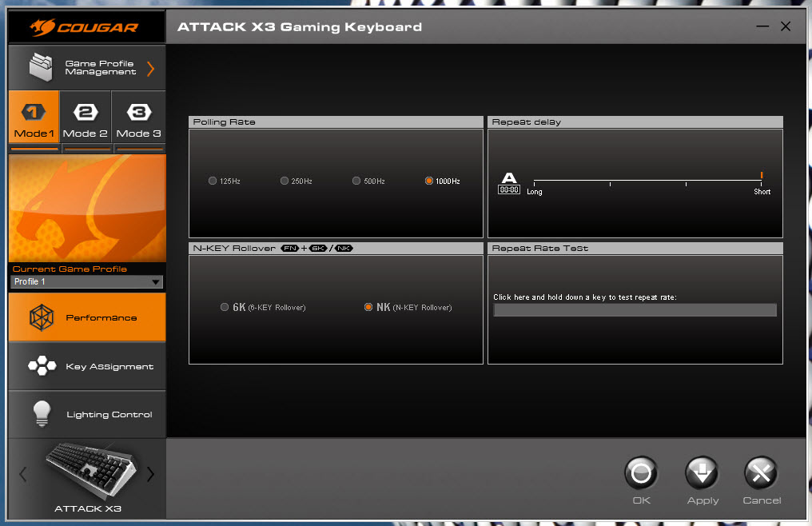Select 1000Hz polling rate

429,181
